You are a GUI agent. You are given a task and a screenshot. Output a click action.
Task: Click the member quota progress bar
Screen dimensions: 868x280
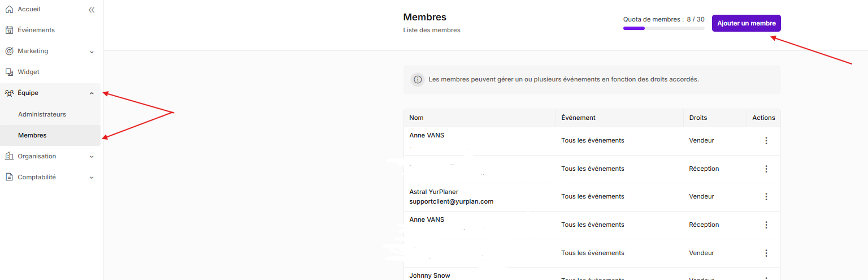pos(663,28)
